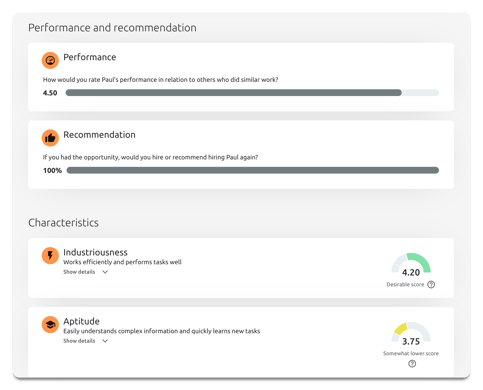This screenshot has width=483, height=390.
Task: Click the Industriousness lightning bolt icon
Action: coord(50,256)
